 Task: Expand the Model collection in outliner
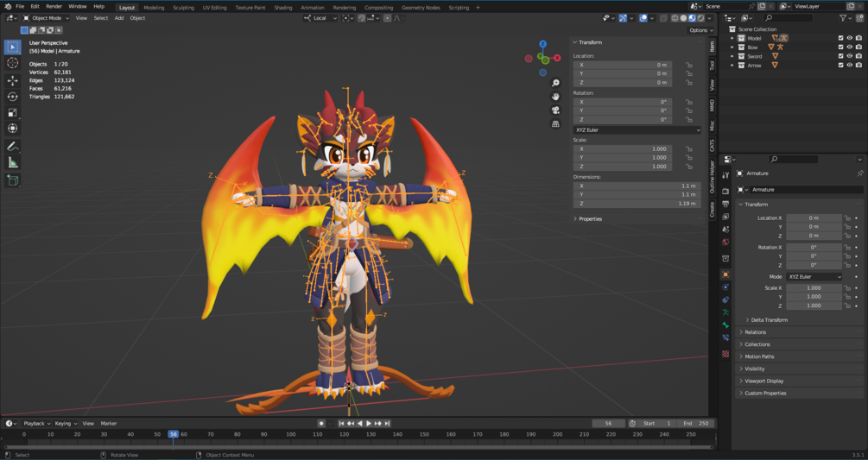point(732,38)
